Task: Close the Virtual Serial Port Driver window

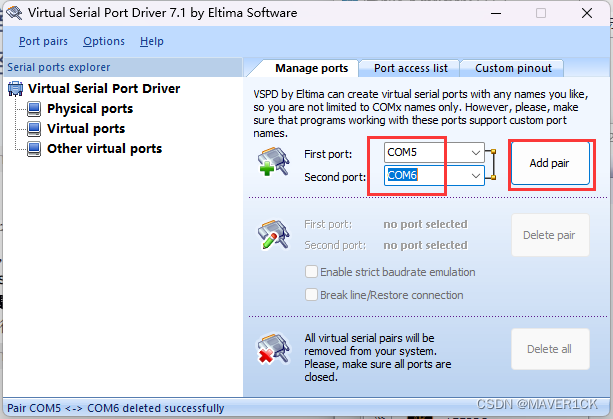Action: click(587, 13)
